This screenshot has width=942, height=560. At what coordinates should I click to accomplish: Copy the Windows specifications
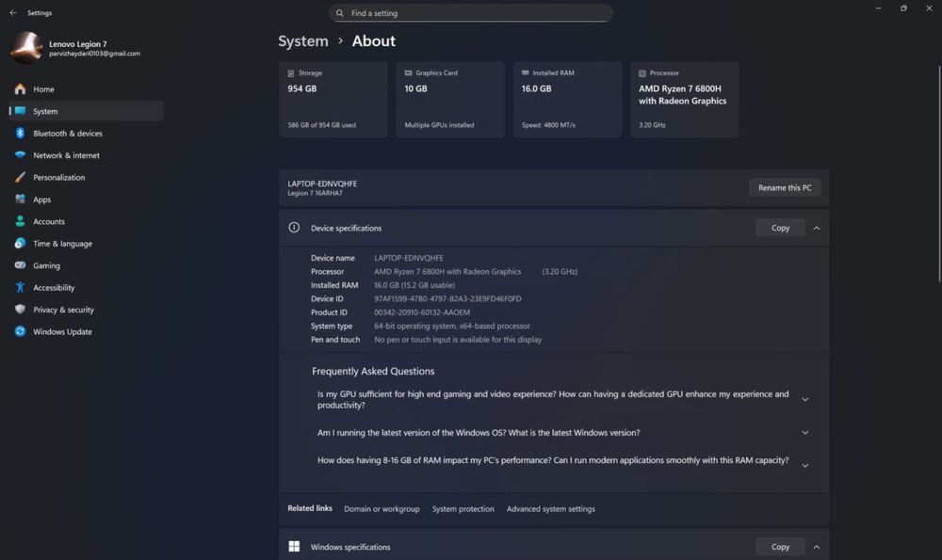[780, 546]
